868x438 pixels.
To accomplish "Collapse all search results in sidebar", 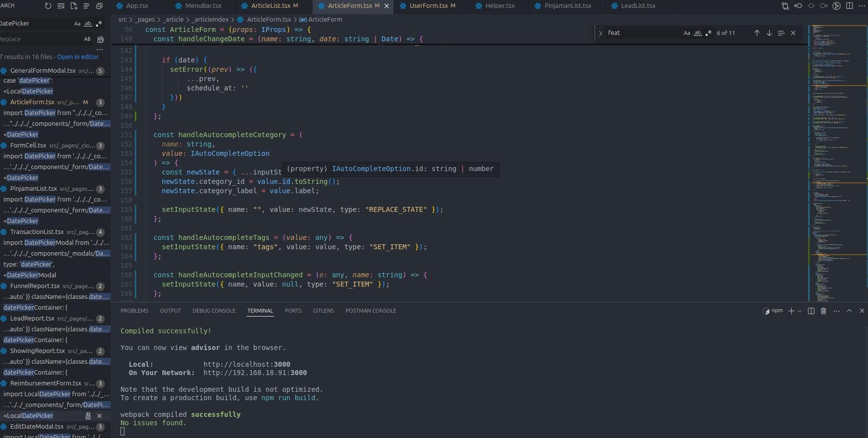I will point(99,6).
